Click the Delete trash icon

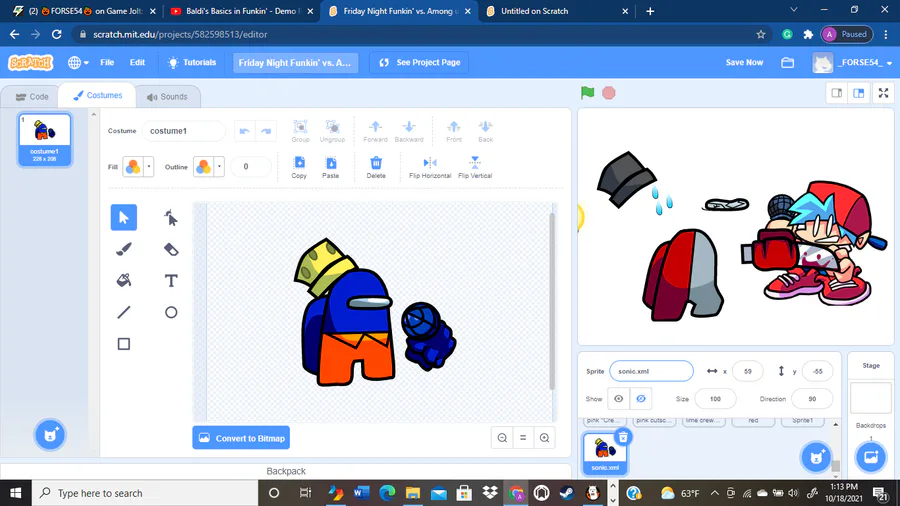point(376,167)
